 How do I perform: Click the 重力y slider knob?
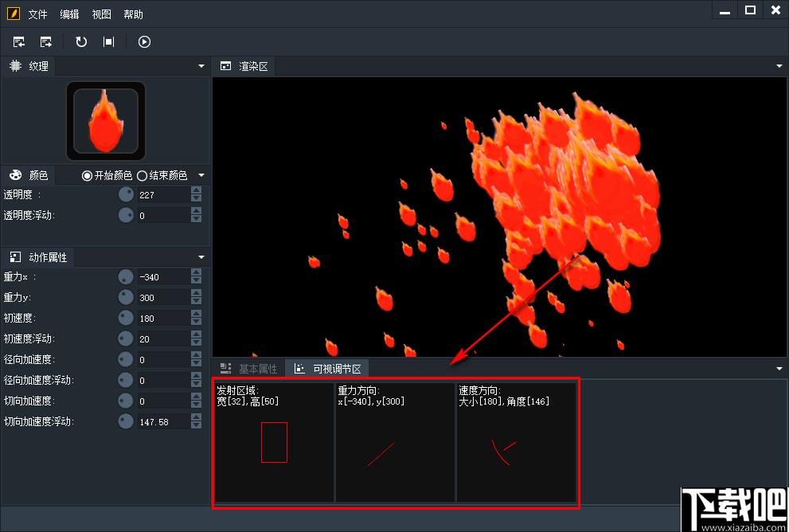point(126,297)
